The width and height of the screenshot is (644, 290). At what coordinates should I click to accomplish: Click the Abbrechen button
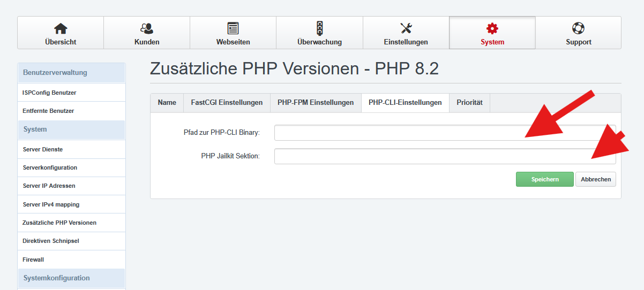coord(596,179)
